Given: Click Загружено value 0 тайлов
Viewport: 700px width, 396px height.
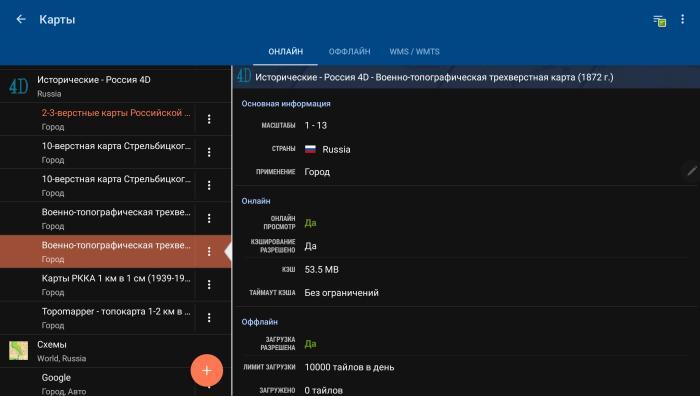Looking at the screenshot, I should click(324, 391).
